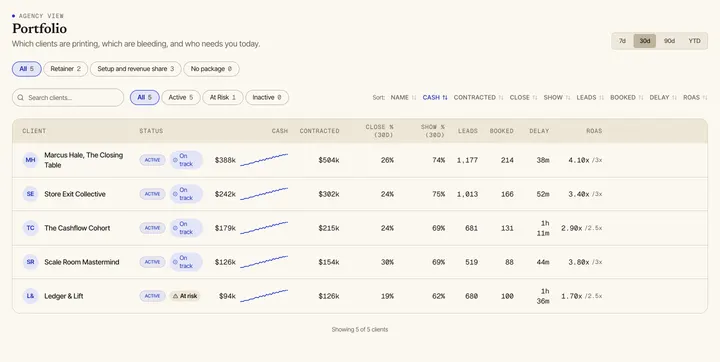Viewport: 720px width, 362px height.
Task: Click the STATUS column header
Action: 151,131
